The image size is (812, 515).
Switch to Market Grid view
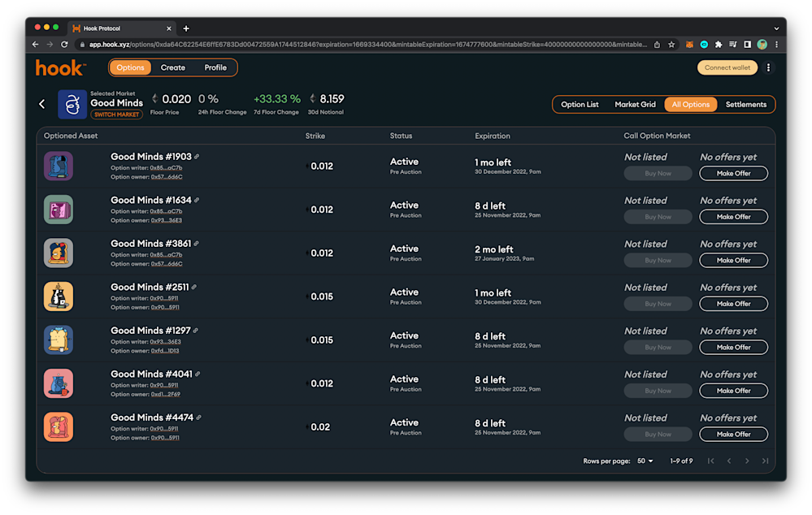pos(635,105)
